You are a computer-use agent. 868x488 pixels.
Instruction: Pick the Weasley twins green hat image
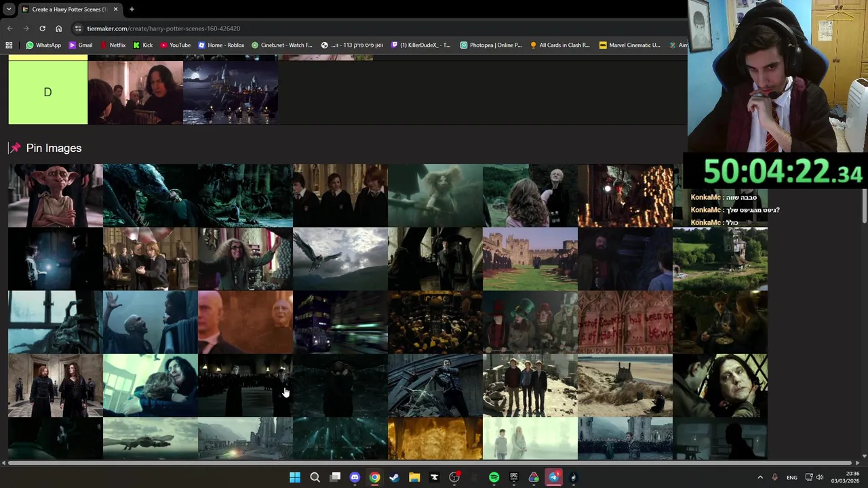530,322
